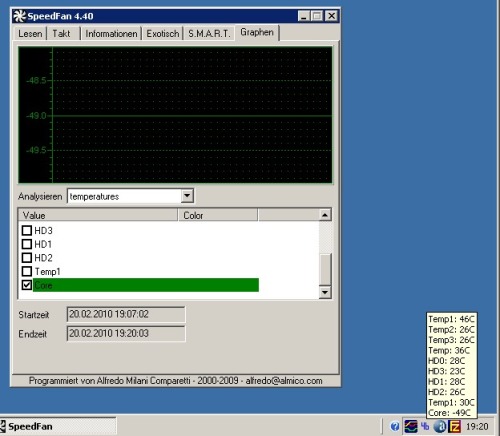Click the alfredo@almico.com footer text
The width and height of the screenshot is (500, 436).
284,381
